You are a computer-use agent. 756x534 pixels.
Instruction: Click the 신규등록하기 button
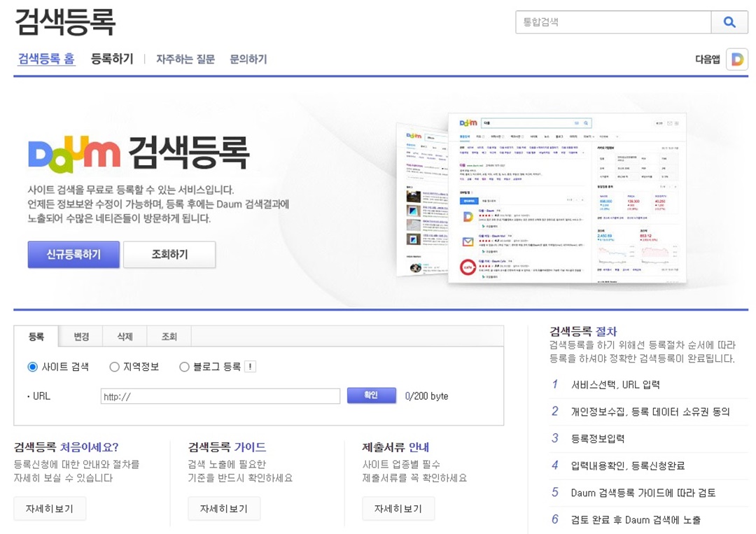tap(73, 254)
